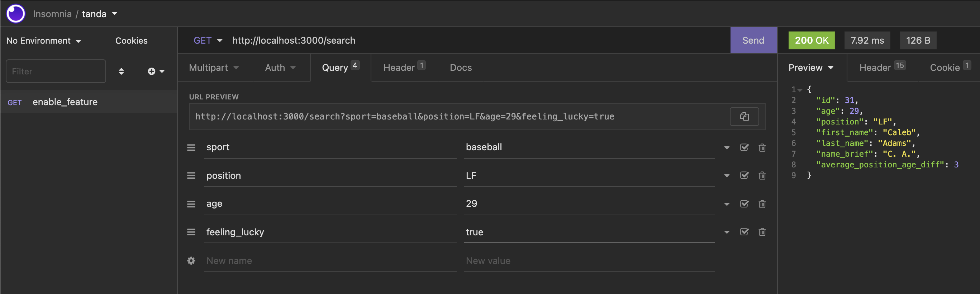
Task: Delete the "sport" query parameter
Action: pos(762,147)
